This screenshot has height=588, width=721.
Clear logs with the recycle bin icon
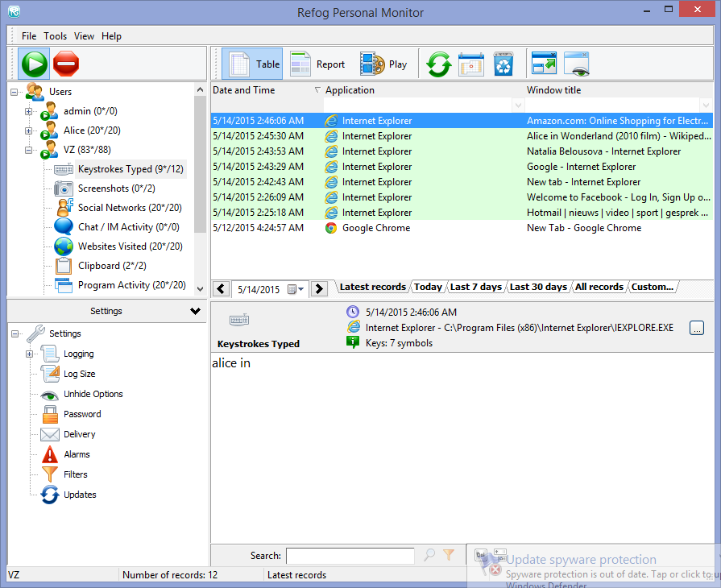[x=503, y=64]
